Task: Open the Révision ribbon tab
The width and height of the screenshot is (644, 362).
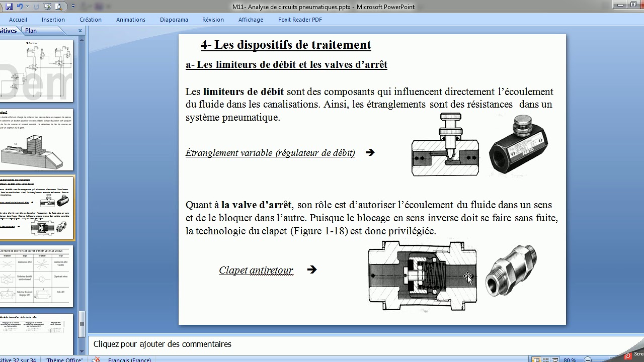Action: tap(213, 20)
